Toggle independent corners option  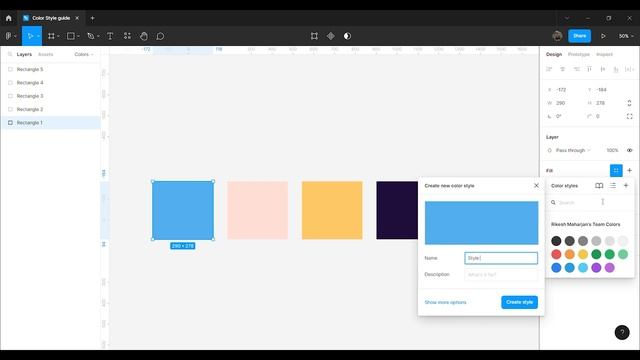point(629,116)
